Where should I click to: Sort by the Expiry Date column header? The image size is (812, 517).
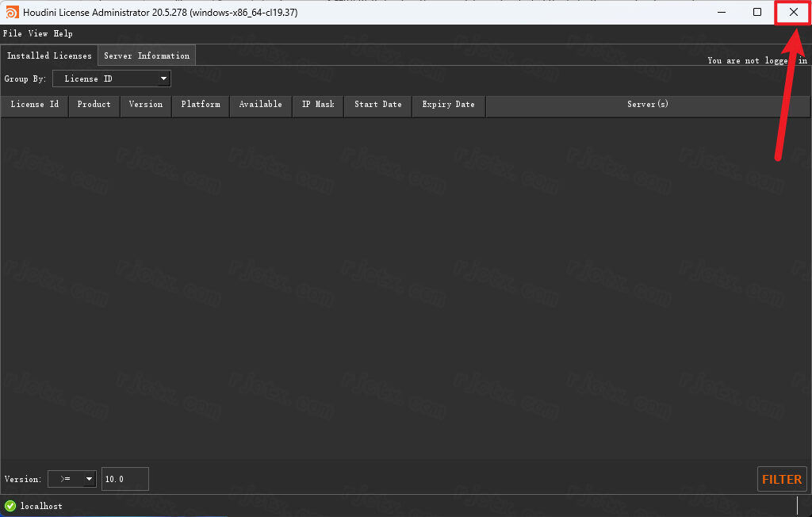448,105
